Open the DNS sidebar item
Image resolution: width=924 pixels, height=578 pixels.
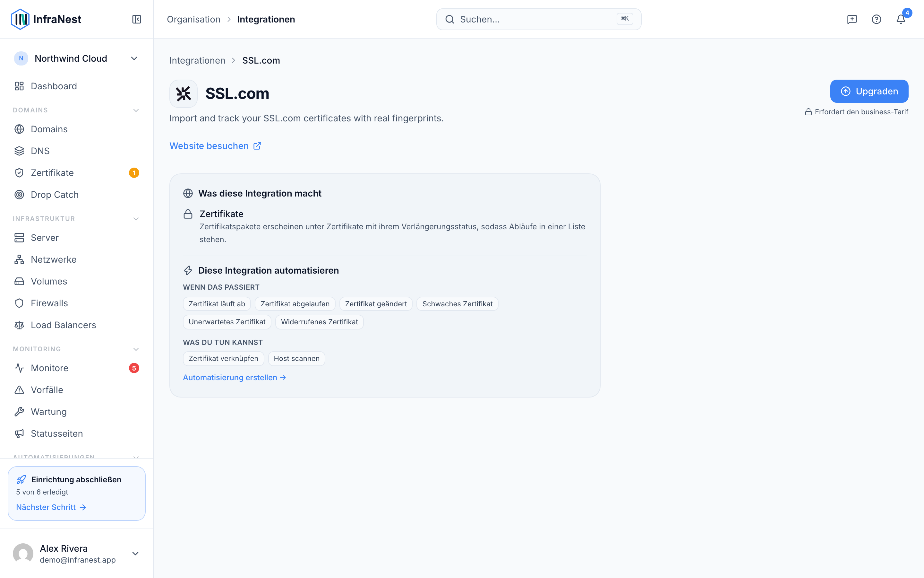tap(76, 151)
